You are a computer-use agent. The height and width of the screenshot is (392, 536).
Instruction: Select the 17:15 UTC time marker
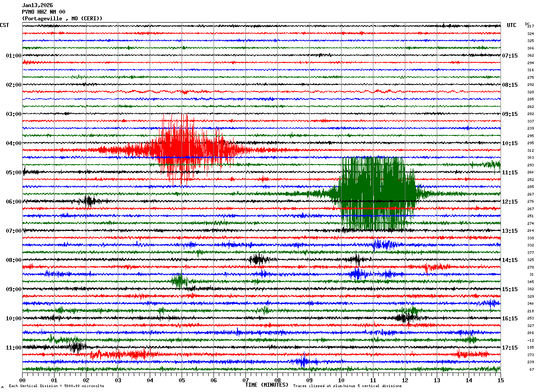pos(510,348)
